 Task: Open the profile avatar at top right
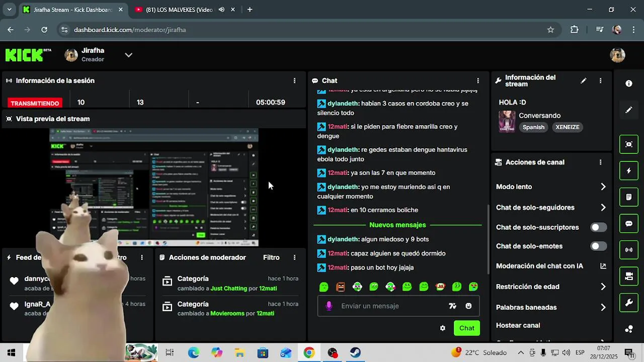click(x=617, y=55)
